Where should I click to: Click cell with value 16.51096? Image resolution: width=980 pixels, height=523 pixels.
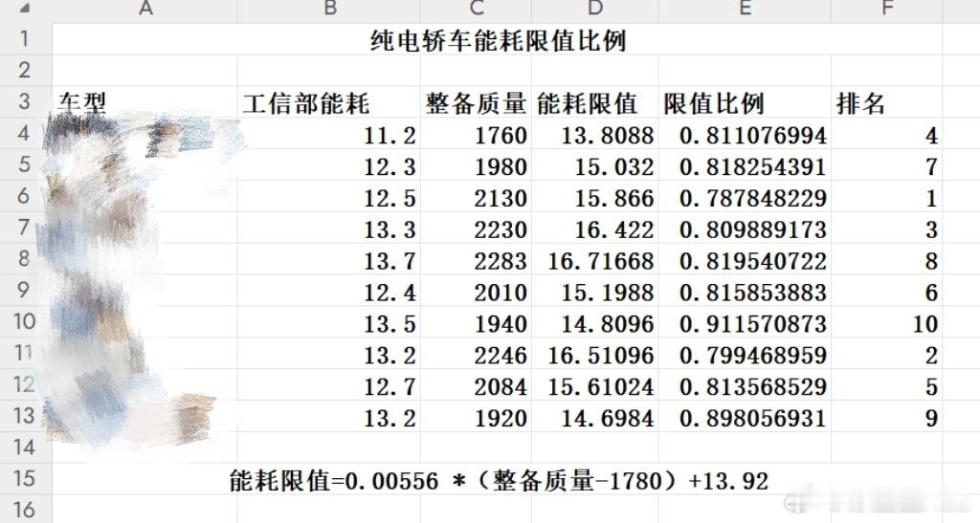click(595, 355)
